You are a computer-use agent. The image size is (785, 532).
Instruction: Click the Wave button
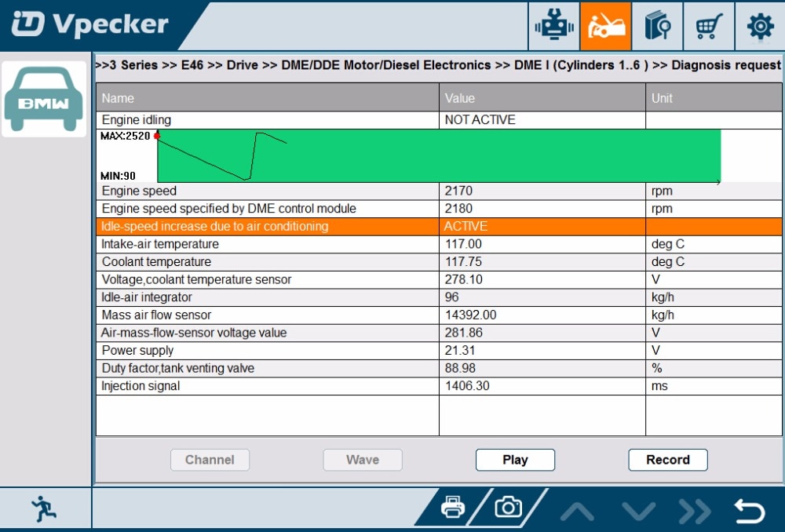point(363,460)
